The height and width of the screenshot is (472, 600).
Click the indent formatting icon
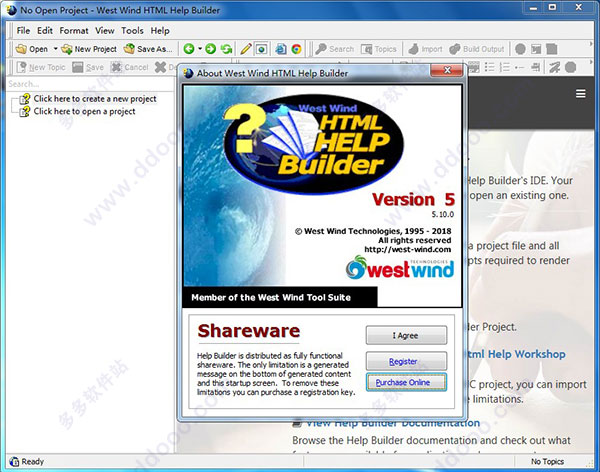[536, 67]
